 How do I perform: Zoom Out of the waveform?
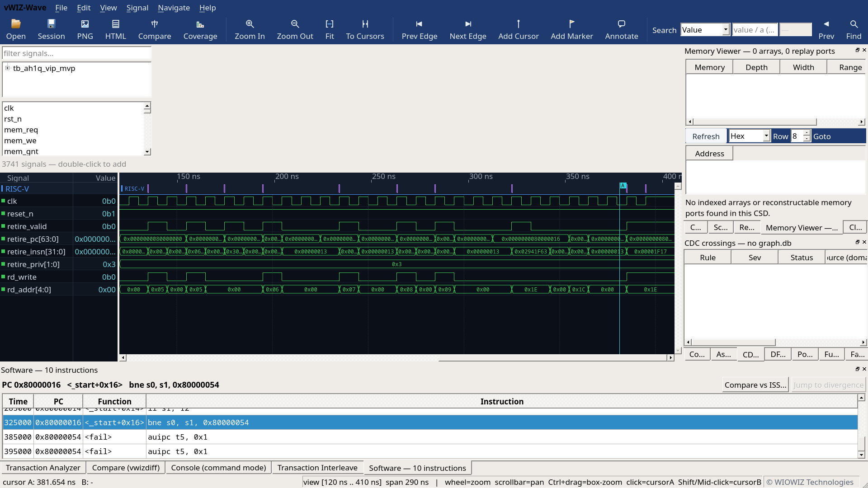(x=295, y=30)
